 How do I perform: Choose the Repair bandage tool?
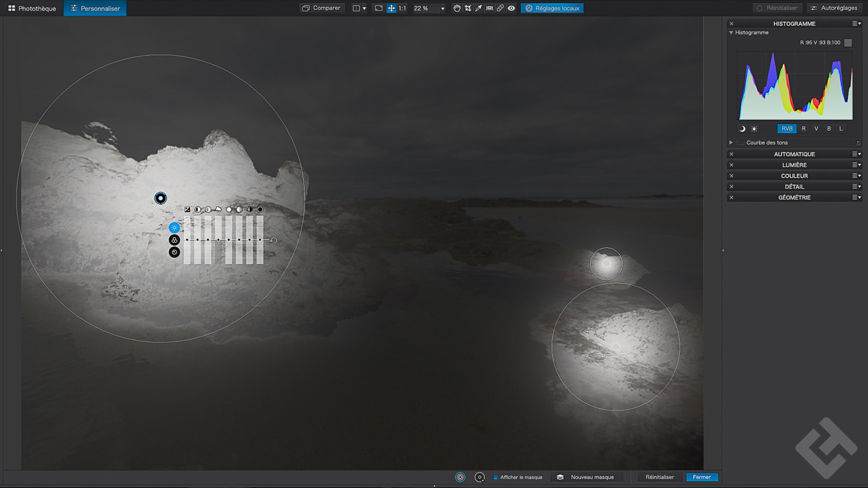click(500, 8)
